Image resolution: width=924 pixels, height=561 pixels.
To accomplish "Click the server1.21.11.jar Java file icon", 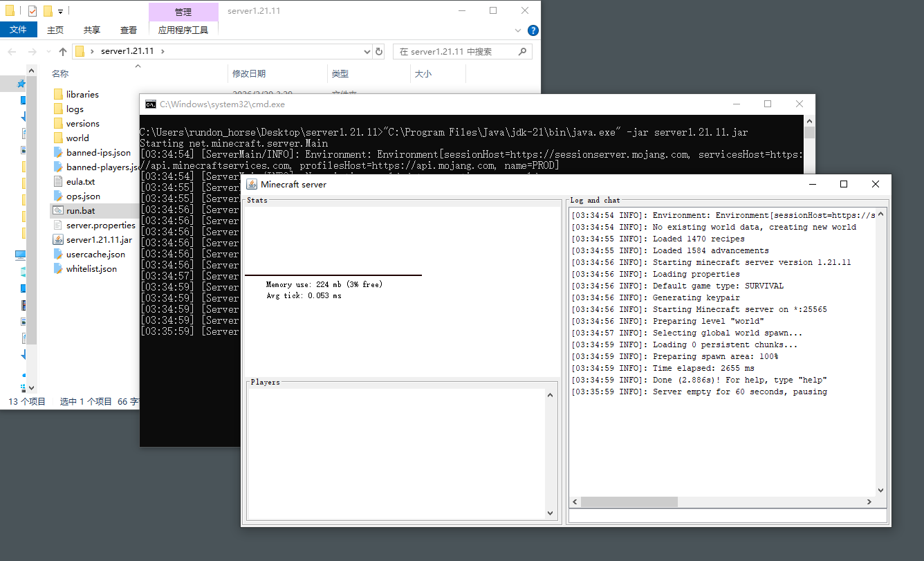I will 58,240.
